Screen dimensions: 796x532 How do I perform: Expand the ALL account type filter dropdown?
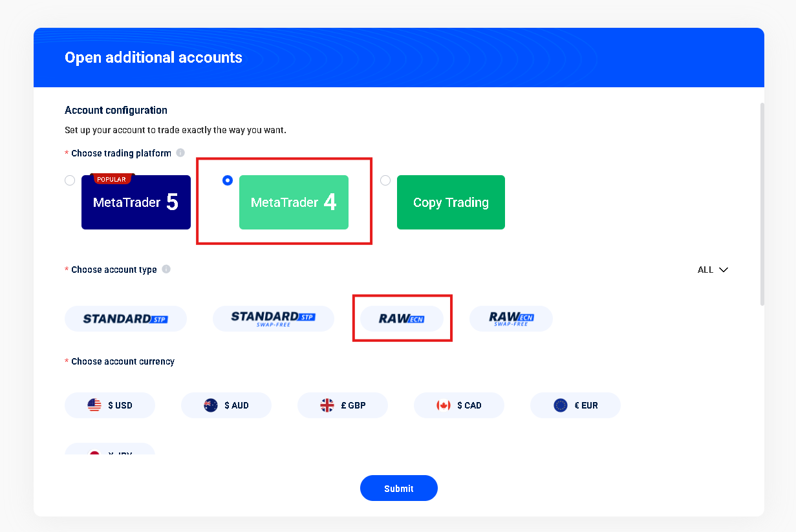point(713,270)
